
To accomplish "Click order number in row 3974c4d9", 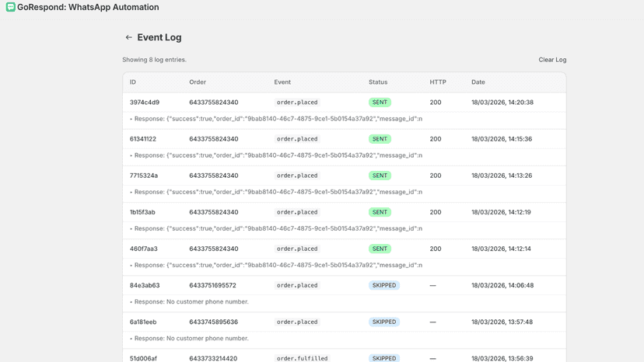I will coord(214,103).
